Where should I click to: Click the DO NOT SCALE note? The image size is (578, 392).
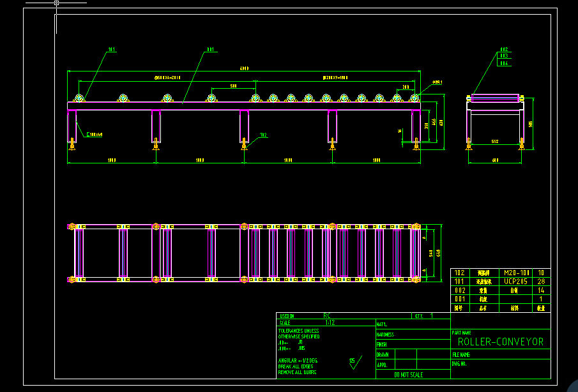click(x=408, y=375)
